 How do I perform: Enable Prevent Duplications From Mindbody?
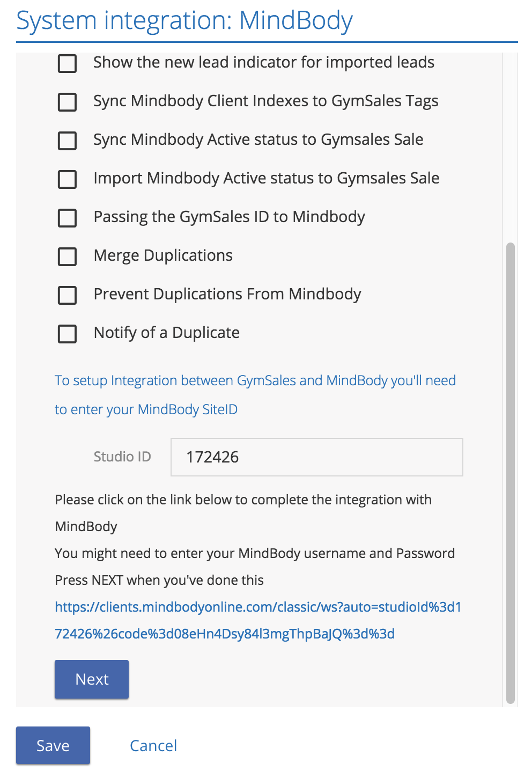pos(67,295)
